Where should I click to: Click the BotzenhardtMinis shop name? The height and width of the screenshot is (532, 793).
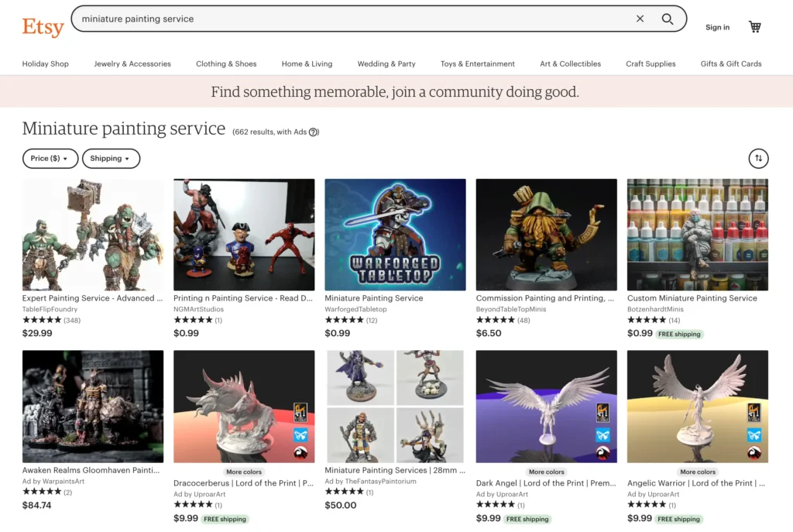click(655, 310)
